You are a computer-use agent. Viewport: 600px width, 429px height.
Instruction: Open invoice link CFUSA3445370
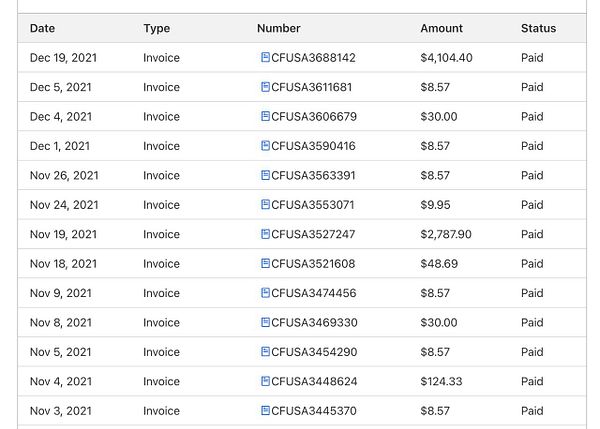(x=314, y=411)
